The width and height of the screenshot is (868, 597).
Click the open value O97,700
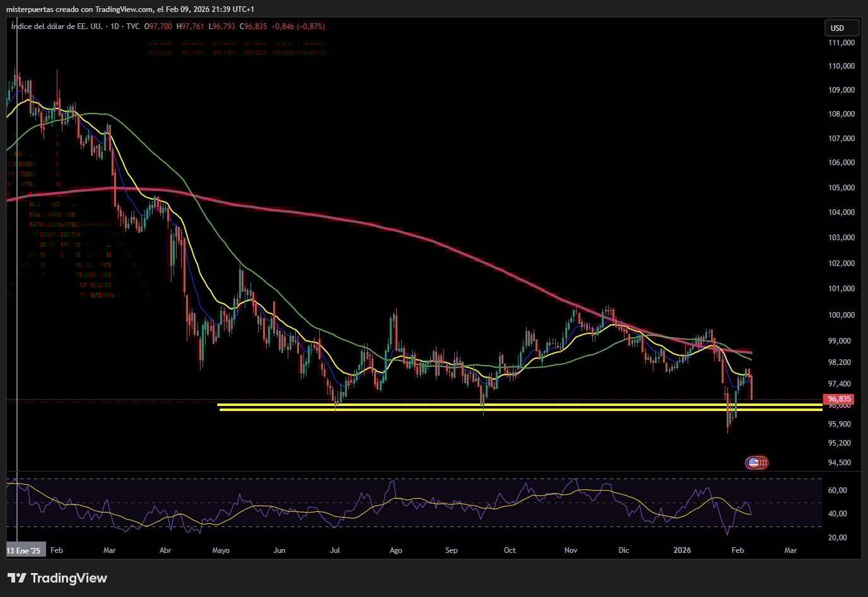158,26
